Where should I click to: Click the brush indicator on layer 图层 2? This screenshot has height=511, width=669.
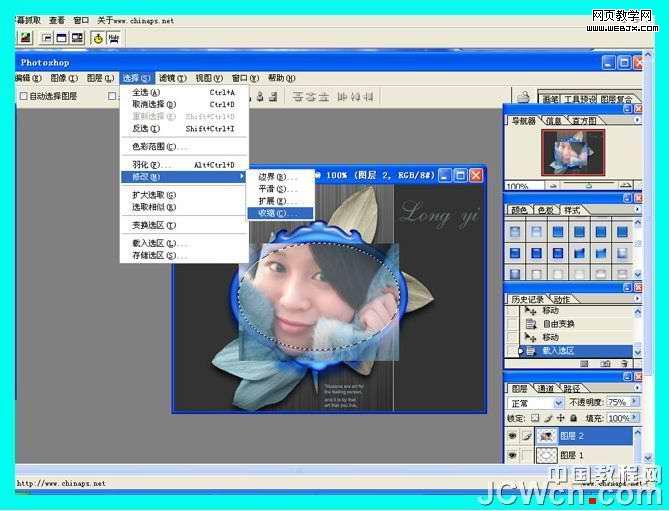(527, 436)
